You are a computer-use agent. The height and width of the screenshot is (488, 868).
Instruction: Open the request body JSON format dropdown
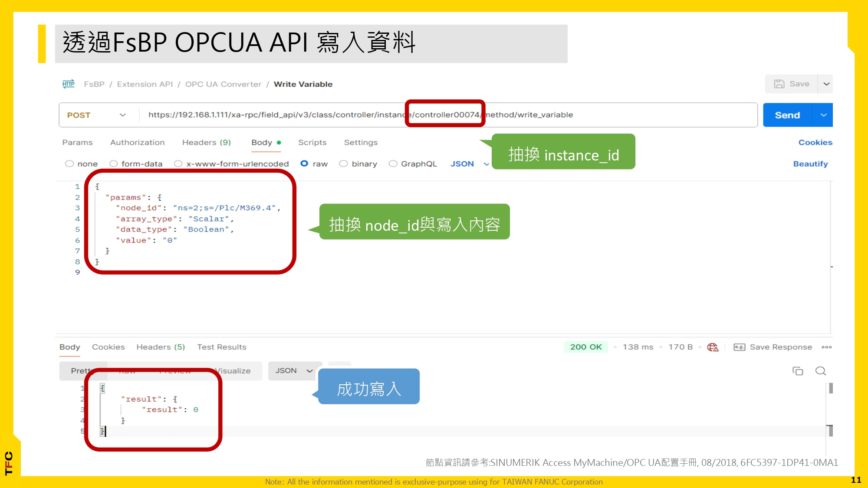[470, 164]
